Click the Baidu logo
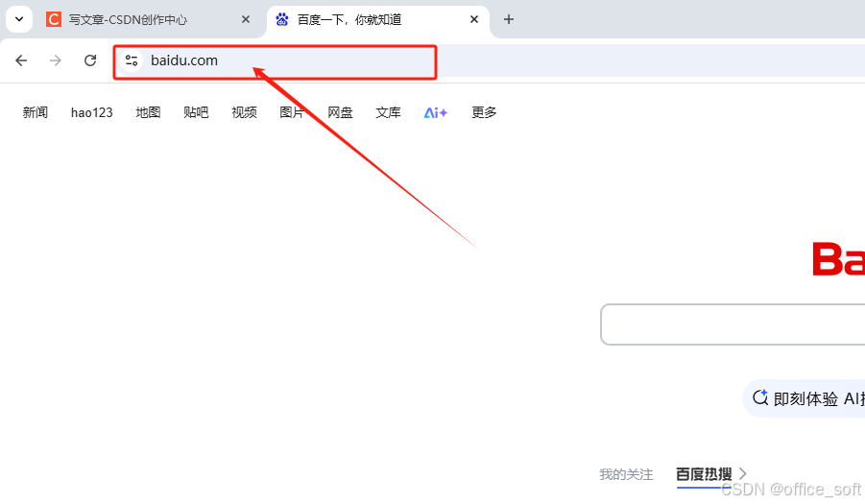The height and width of the screenshot is (504, 865). point(838,258)
